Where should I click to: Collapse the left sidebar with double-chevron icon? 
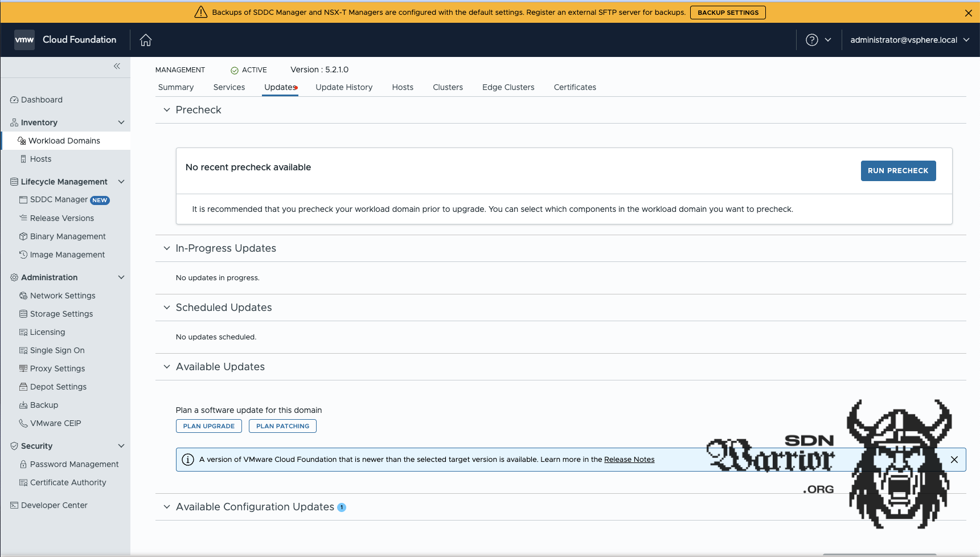tap(117, 66)
